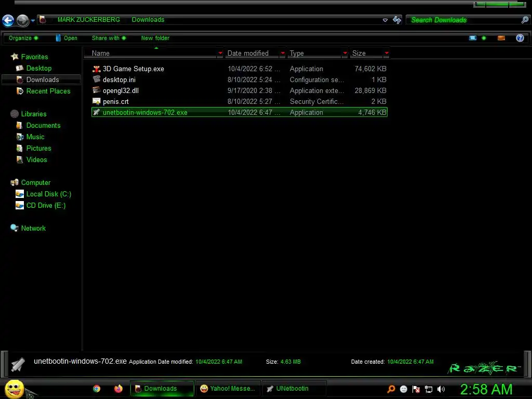
Task: Change view with the view icon
Action: (x=473, y=38)
